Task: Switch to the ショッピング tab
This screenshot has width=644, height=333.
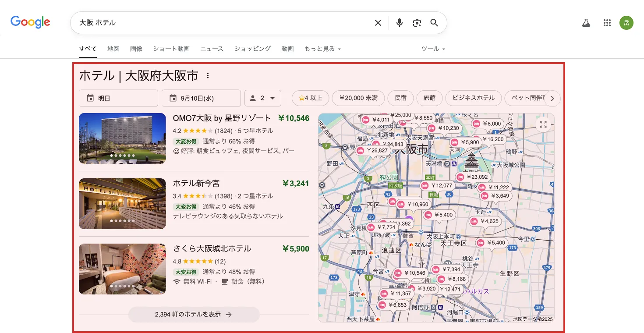Action: [253, 49]
